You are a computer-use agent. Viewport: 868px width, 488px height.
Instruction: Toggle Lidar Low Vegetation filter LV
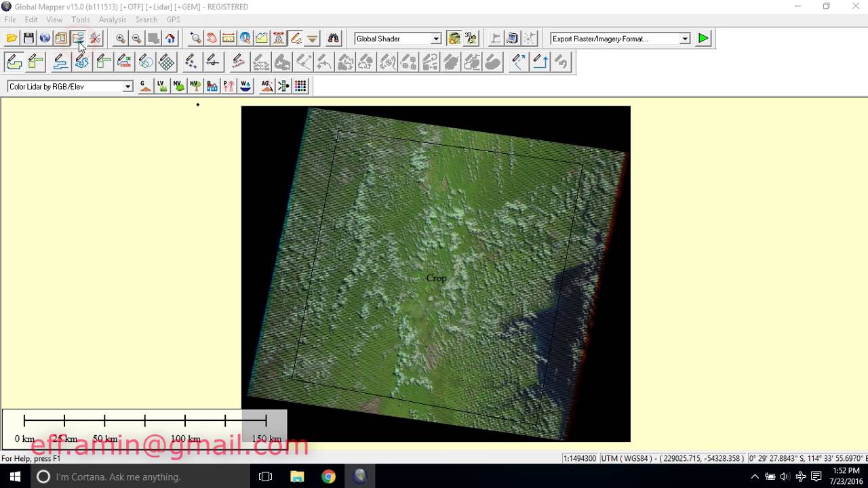coord(161,86)
